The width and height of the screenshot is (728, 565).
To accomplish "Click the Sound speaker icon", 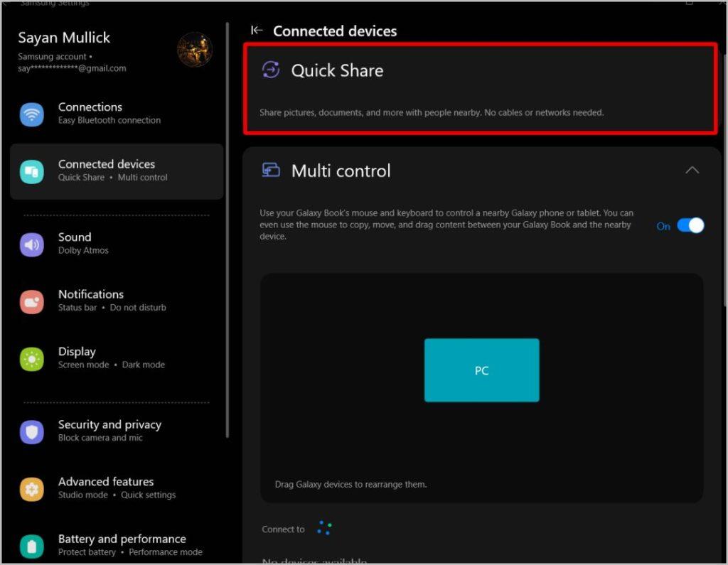I will (31, 244).
